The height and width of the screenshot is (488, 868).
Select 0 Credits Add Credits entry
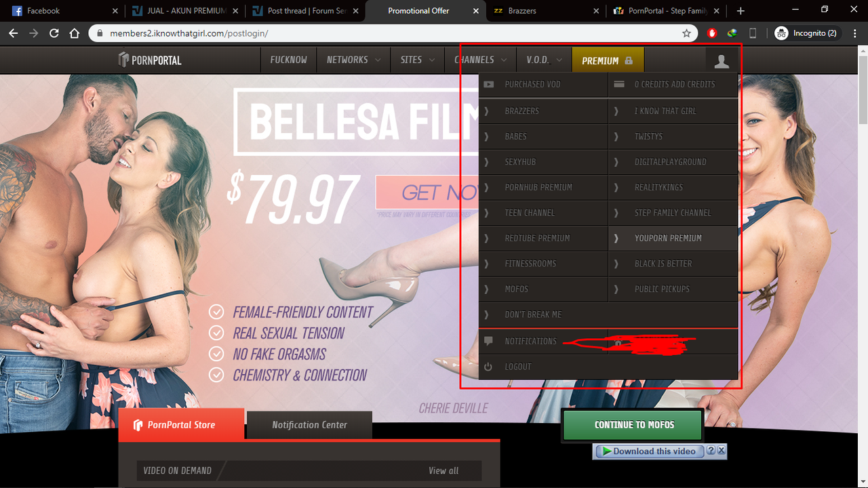[673, 85]
